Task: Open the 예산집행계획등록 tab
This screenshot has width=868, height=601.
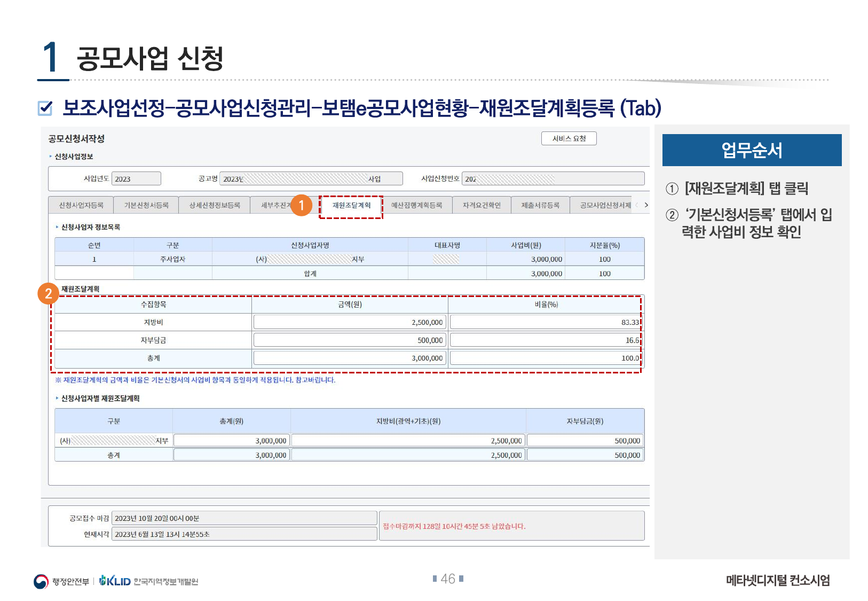Action: tap(416, 206)
